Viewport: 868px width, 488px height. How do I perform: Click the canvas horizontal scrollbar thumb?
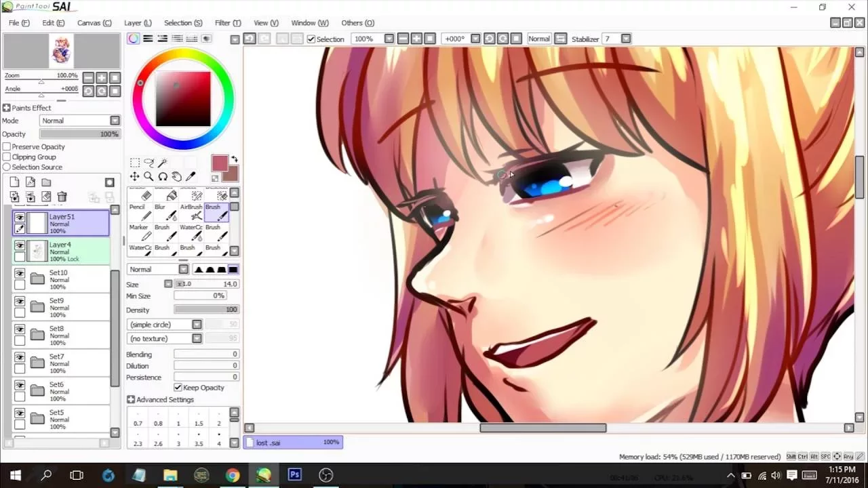542,428
